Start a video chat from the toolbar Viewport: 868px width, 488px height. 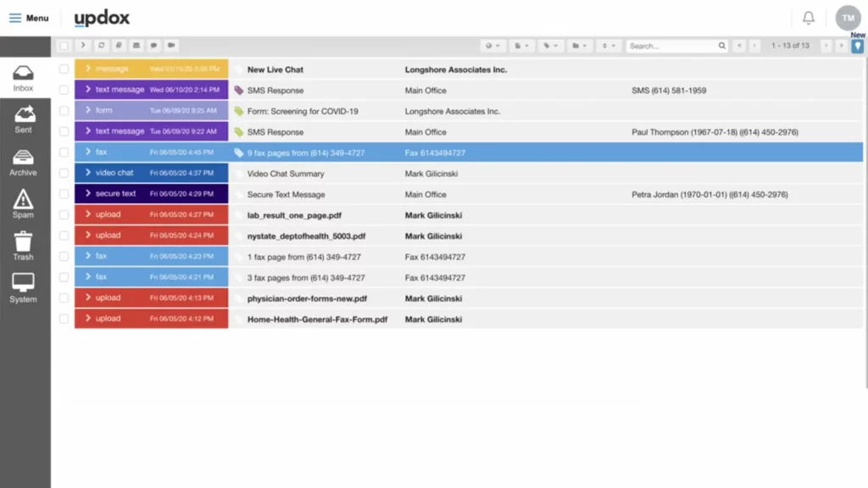(x=172, y=45)
